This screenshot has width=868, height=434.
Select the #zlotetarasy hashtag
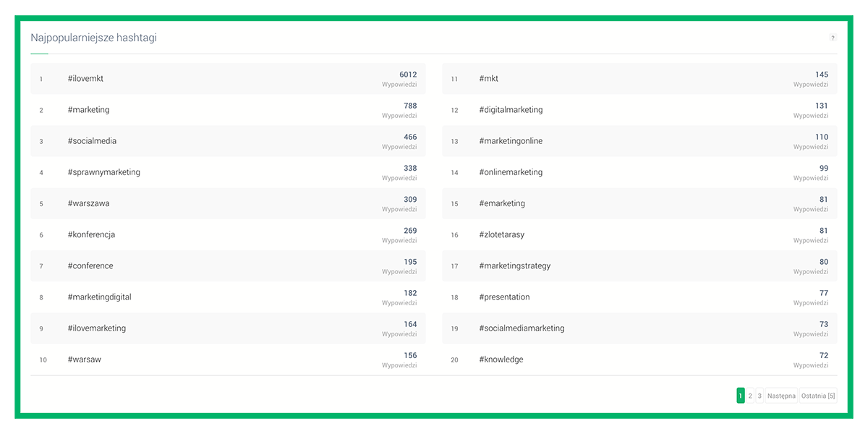501,234
